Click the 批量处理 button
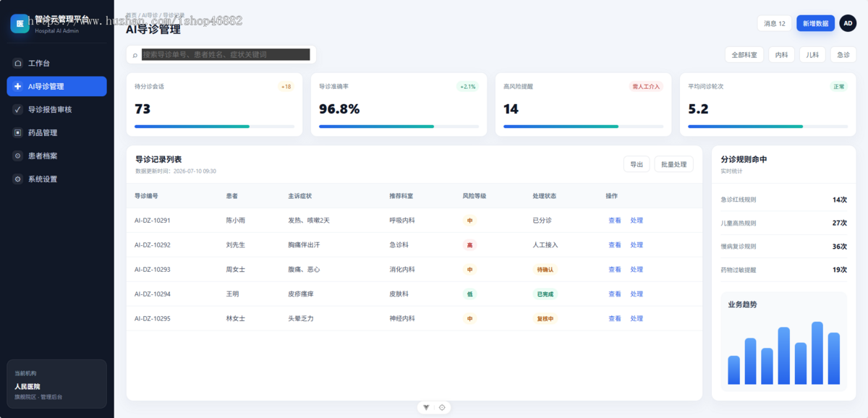 [x=673, y=164]
